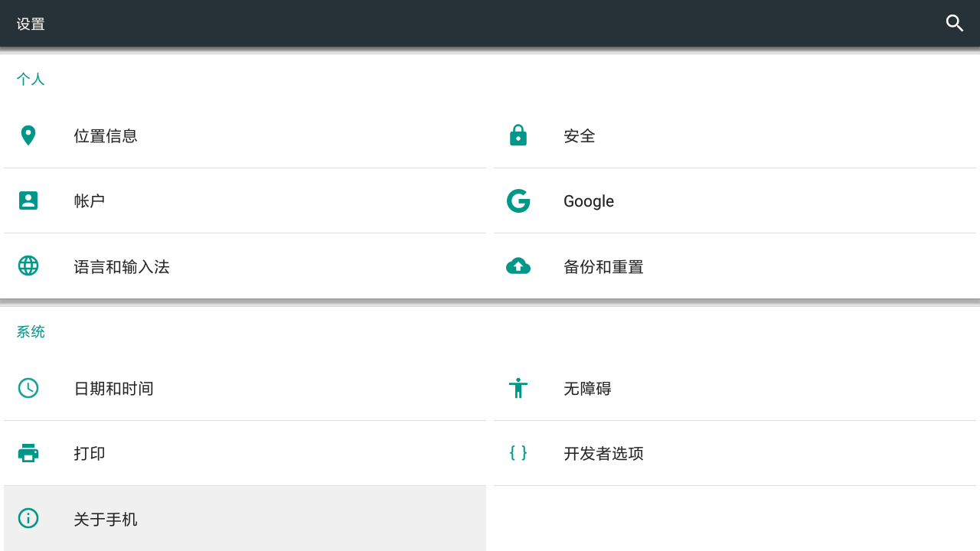This screenshot has height=551, width=980.
Task: Open 位置信息 settings
Action: 245,135
